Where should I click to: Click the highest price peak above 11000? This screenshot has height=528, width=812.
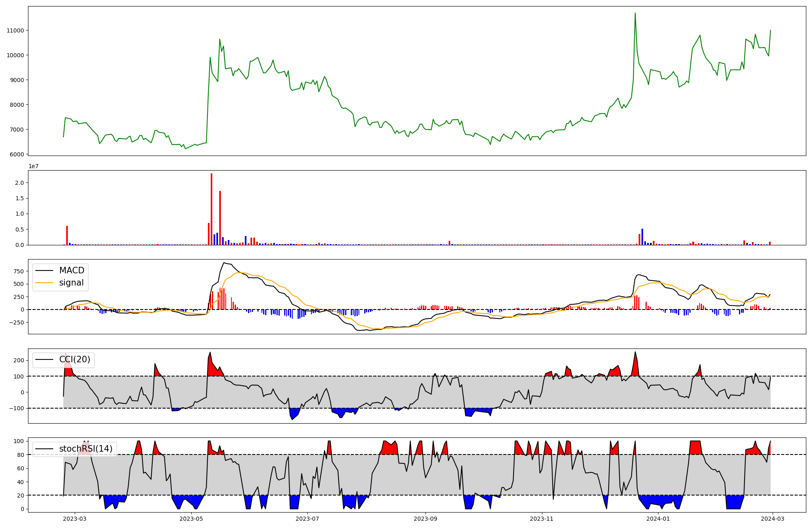(x=635, y=14)
